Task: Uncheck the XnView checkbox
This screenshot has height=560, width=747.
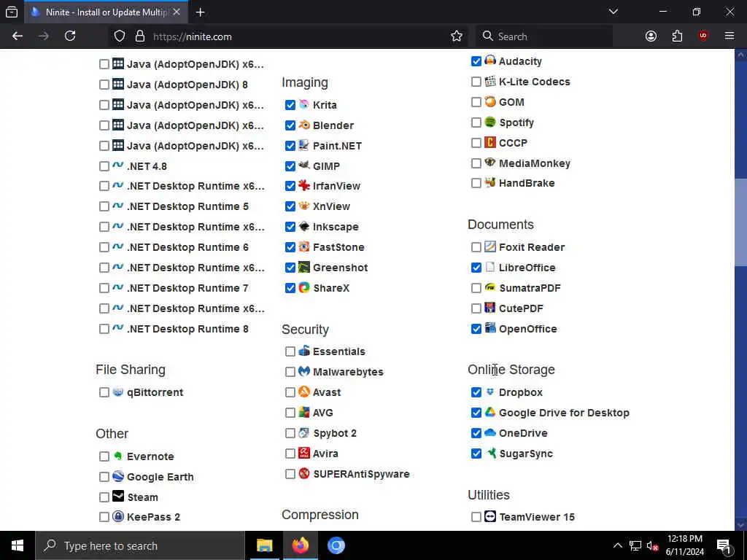Action: click(x=290, y=206)
